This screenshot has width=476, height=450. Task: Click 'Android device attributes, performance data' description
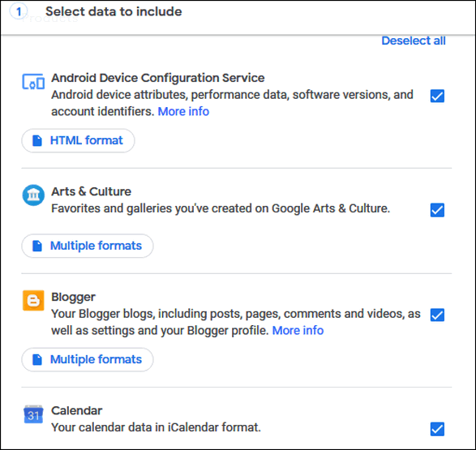pos(232,103)
